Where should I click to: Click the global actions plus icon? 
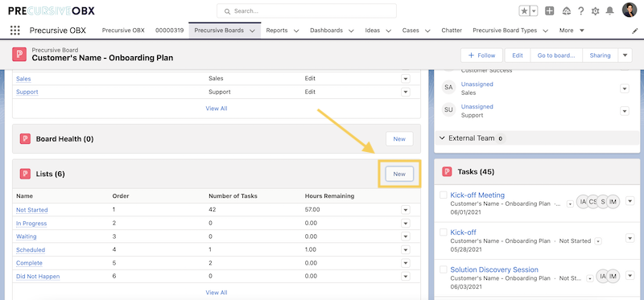point(550,11)
